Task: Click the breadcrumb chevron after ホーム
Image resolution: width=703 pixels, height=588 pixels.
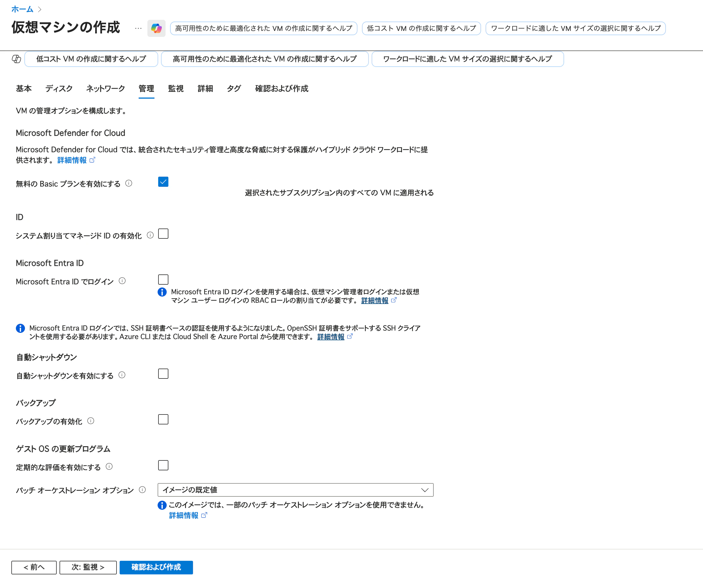Action: 40,9
